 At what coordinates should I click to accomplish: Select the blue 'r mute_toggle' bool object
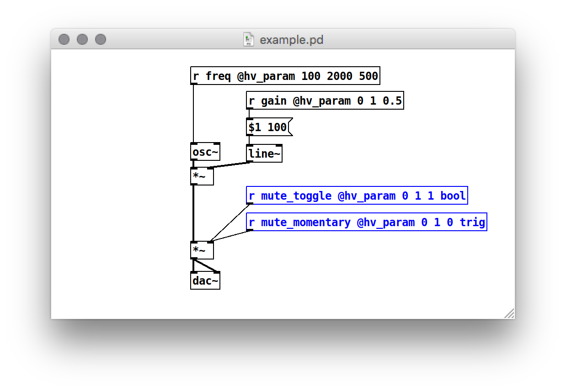(x=357, y=196)
